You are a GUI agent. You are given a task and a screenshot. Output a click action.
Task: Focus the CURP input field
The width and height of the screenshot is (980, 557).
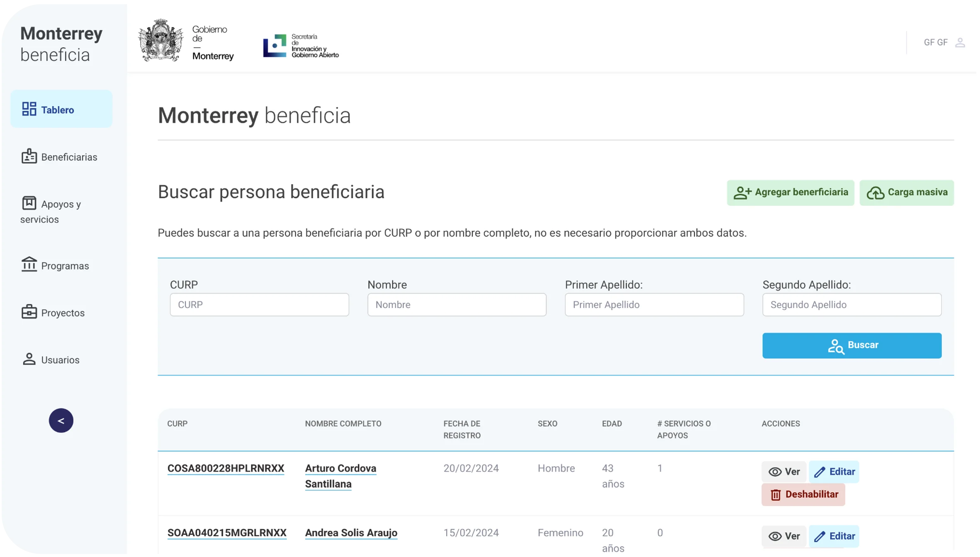260,305
